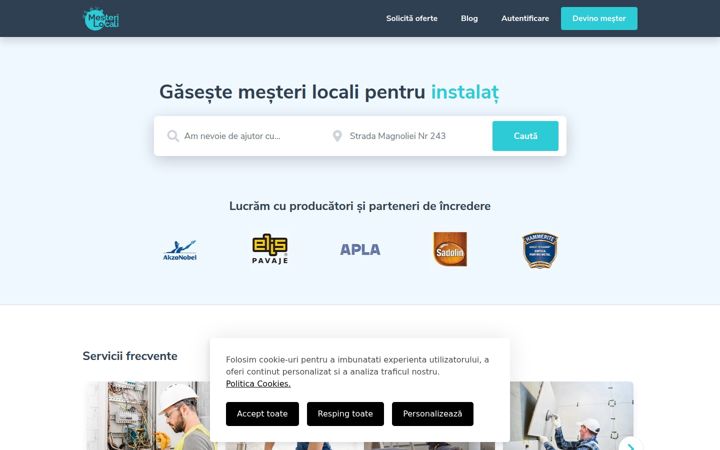
Task: Open the electrician service thumbnail
Action: (x=148, y=416)
